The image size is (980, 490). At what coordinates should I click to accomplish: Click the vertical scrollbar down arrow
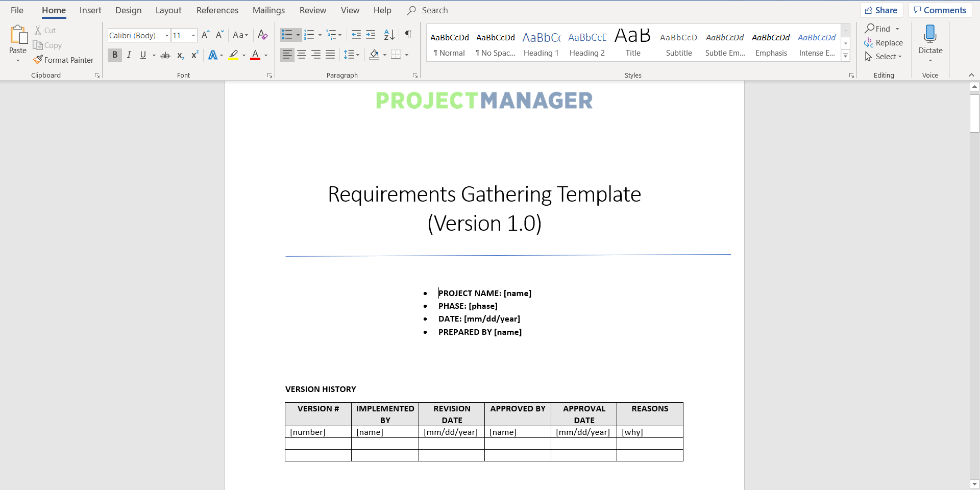974,484
